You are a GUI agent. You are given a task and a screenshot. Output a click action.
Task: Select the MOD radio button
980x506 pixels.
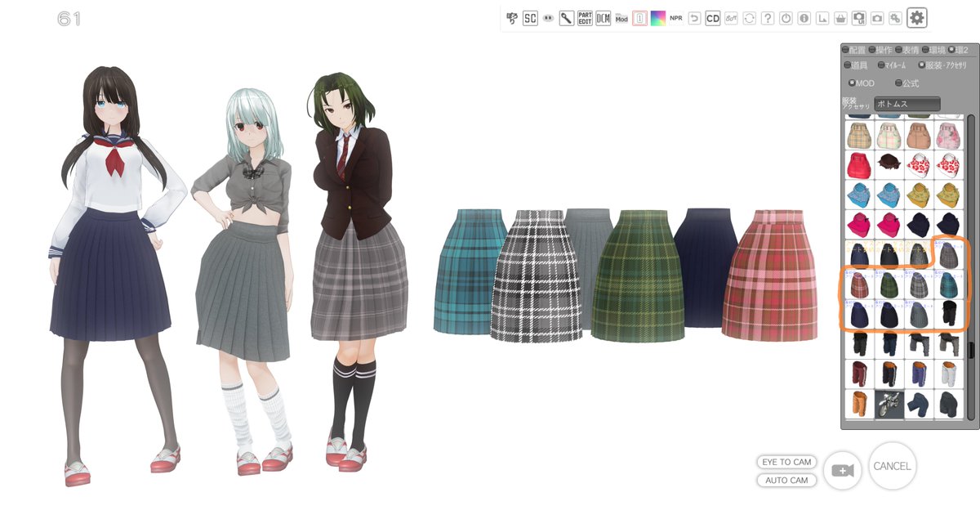[x=853, y=83]
